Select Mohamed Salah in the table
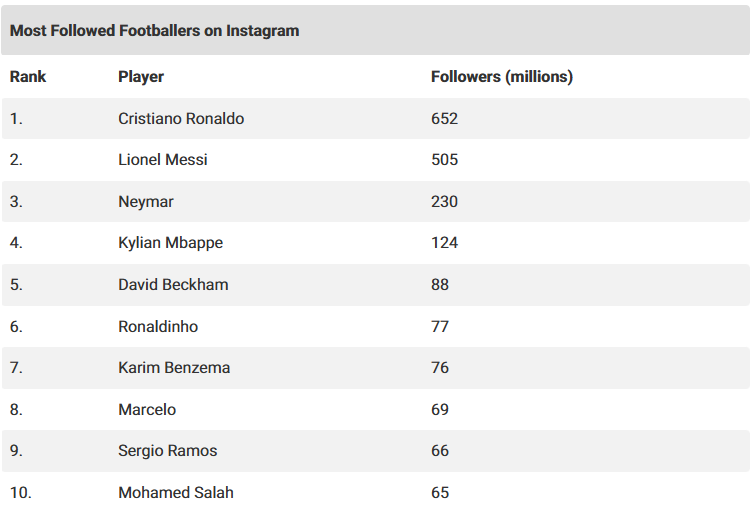The image size is (753, 513). (x=176, y=493)
